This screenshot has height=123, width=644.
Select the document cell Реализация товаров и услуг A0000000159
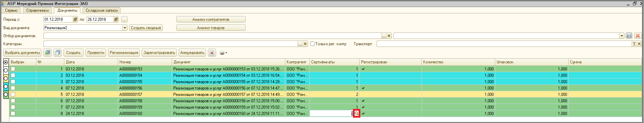[x=228, y=107]
